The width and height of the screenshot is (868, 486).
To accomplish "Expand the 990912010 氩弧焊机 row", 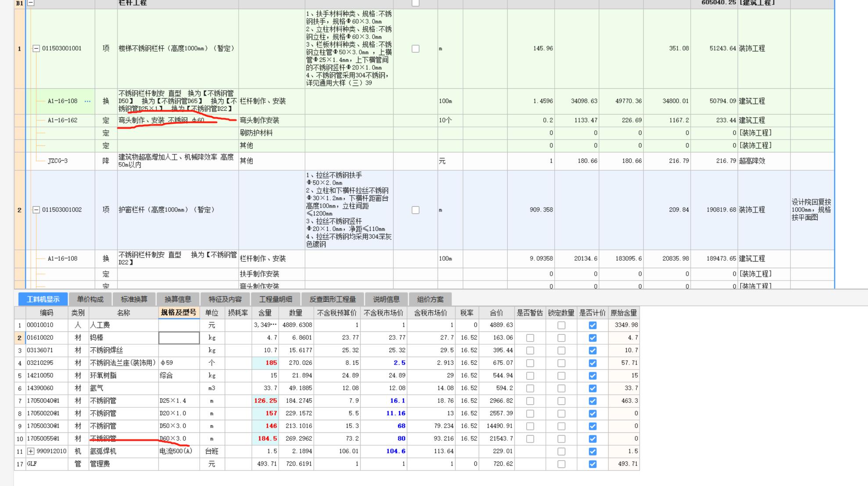I will (x=31, y=451).
